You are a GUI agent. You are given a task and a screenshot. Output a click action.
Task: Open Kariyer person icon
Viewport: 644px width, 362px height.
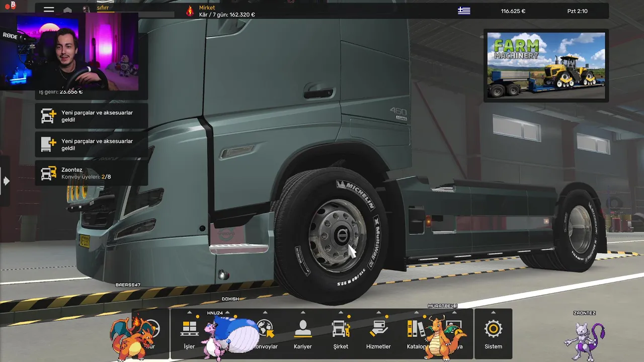click(x=303, y=329)
